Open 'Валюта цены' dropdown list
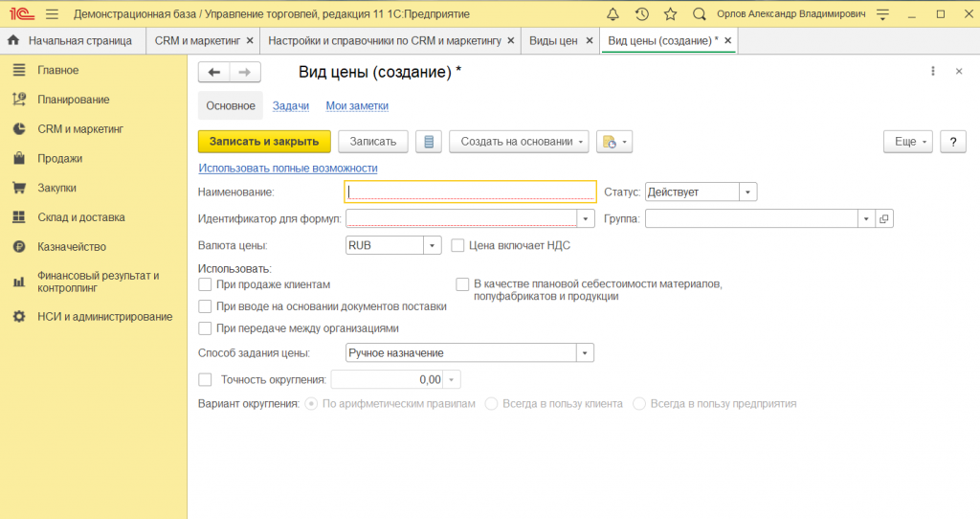Screen dimensions: 980x519 pos(433,246)
